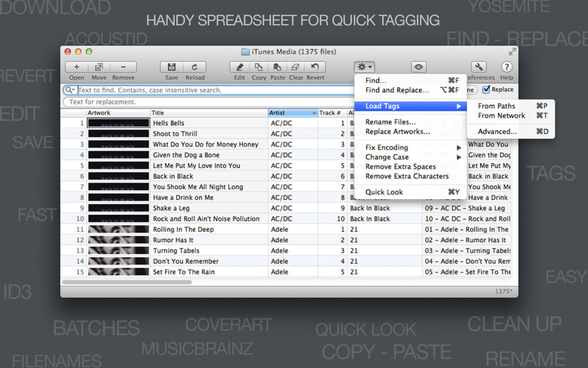Click the Text for replacement field
The height and width of the screenshot is (368, 588).
tap(209, 102)
